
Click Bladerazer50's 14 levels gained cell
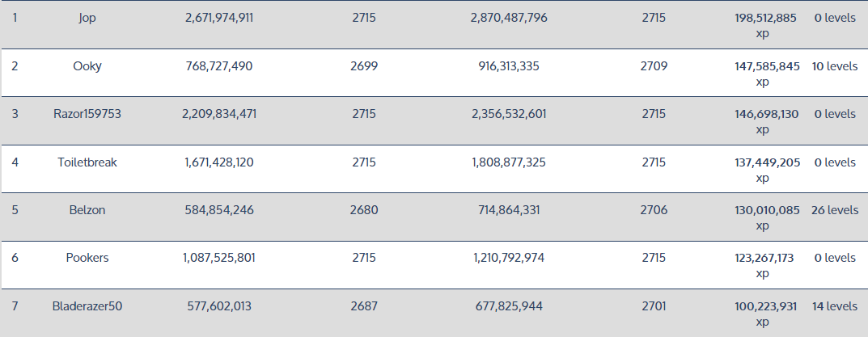pyautogui.click(x=834, y=306)
